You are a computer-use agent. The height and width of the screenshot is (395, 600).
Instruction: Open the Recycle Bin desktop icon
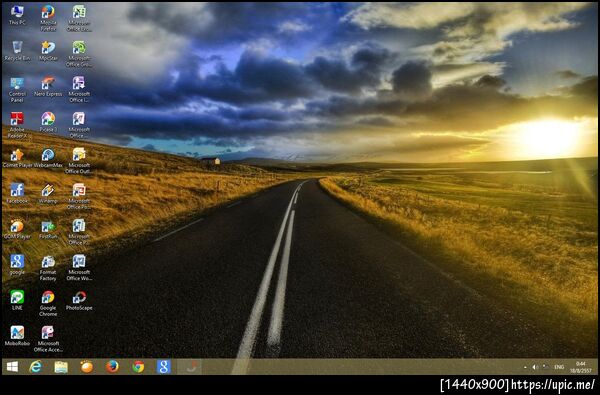17,51
